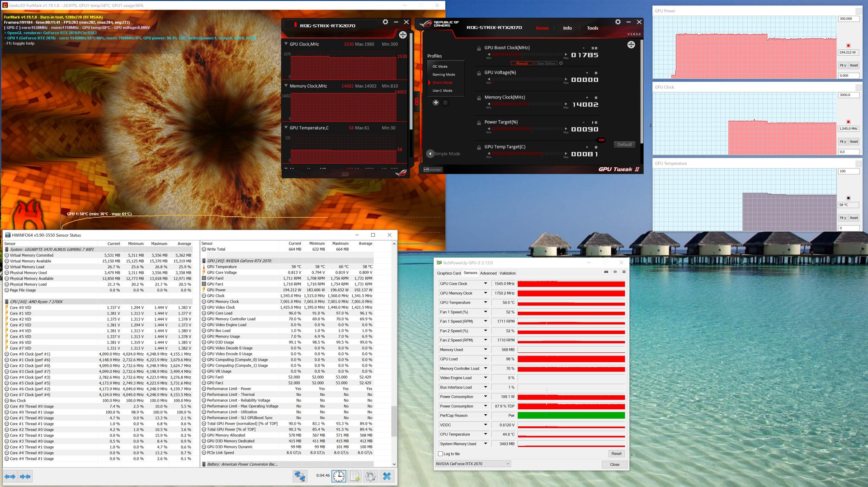This screenshot has width=868, height=487.
Task: Click HWiNFO log file start icon
Action: (x=355, y=476)
